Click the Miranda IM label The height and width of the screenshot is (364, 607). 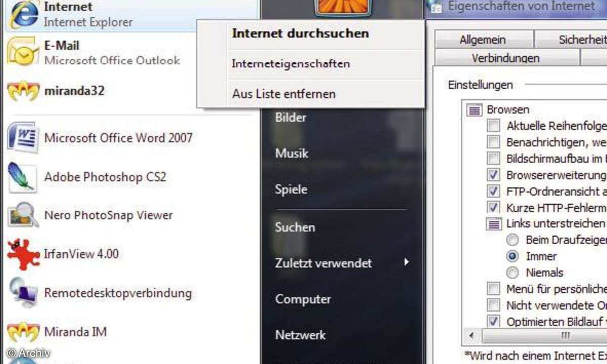(x=75, y=332)
